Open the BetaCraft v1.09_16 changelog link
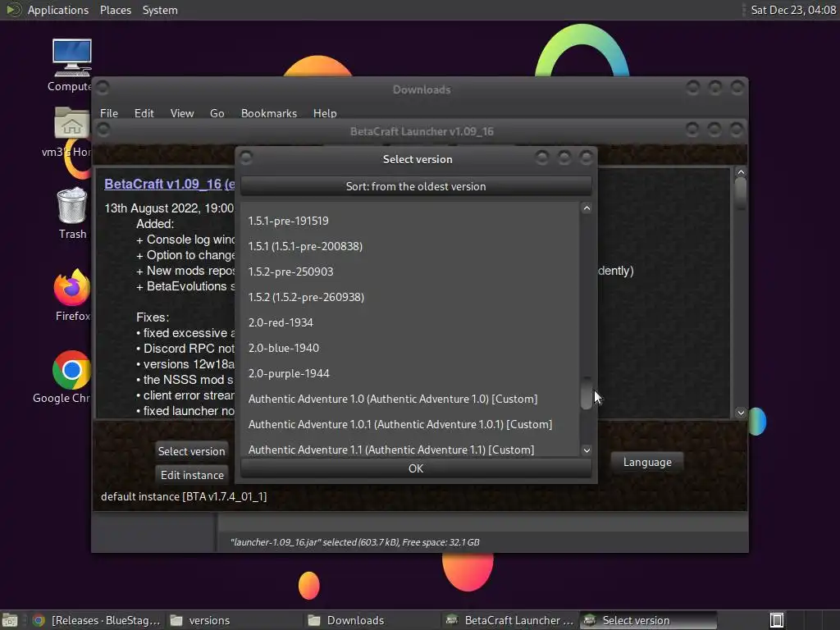Image resolution: width=840 pixels, height=630 pixels. coord(169,184)
